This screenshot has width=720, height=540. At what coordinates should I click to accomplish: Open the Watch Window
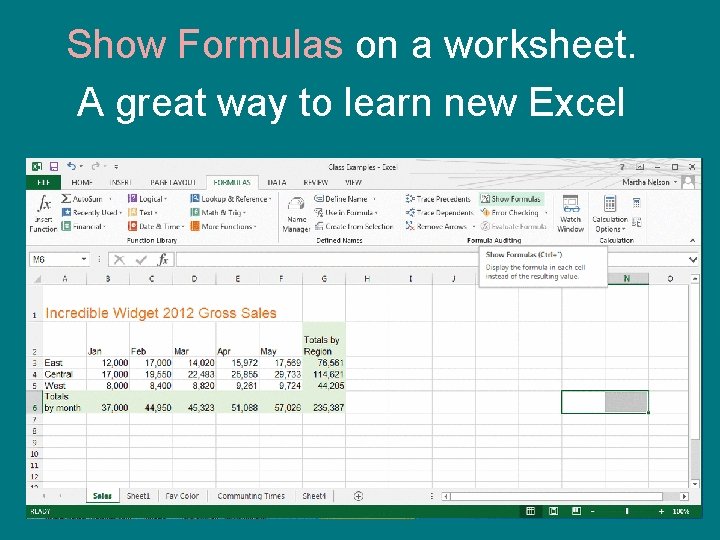(570, 214)
